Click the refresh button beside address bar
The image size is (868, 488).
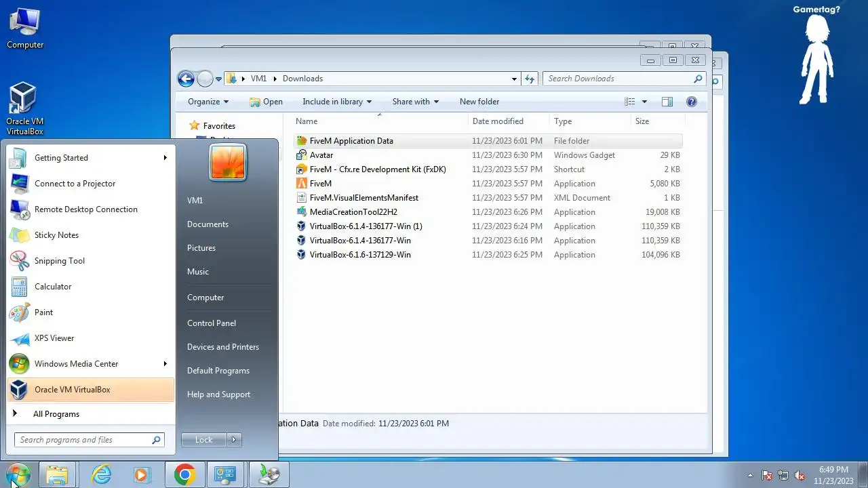click(530, 79)
